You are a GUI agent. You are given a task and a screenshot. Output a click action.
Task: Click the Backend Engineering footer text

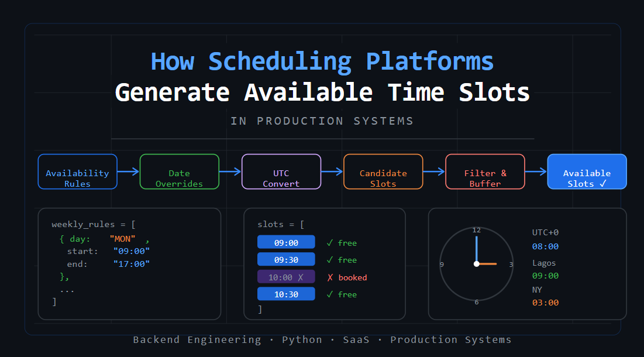coord(197,340)
